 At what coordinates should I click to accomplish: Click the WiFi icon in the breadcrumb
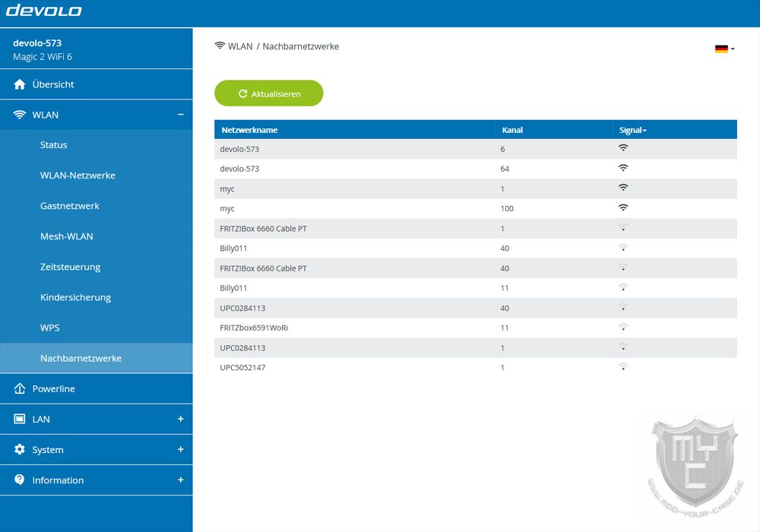coord(220,46)
